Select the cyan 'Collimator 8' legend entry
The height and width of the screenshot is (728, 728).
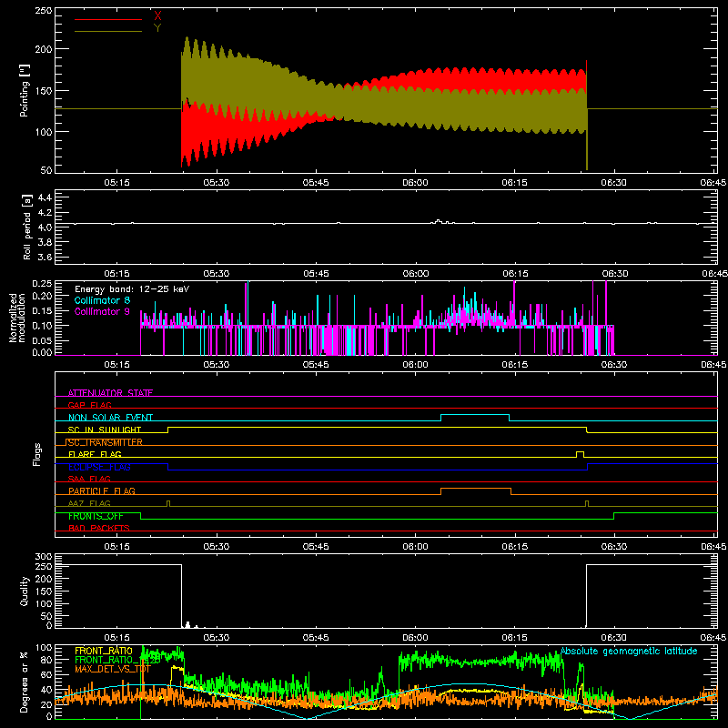click(x=102, y=300)
